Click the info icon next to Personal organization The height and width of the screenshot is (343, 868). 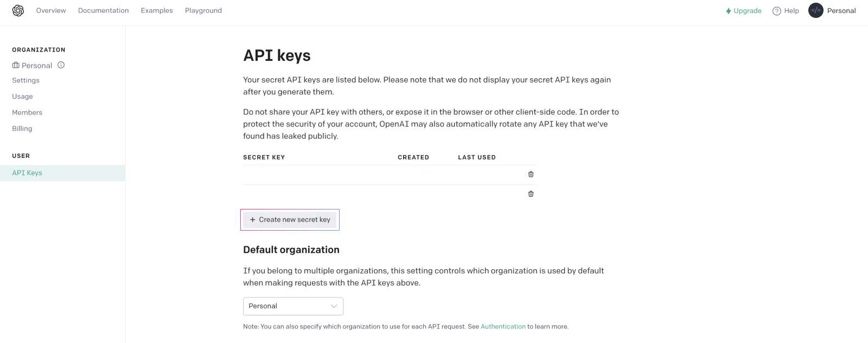(x=61, y=65)
